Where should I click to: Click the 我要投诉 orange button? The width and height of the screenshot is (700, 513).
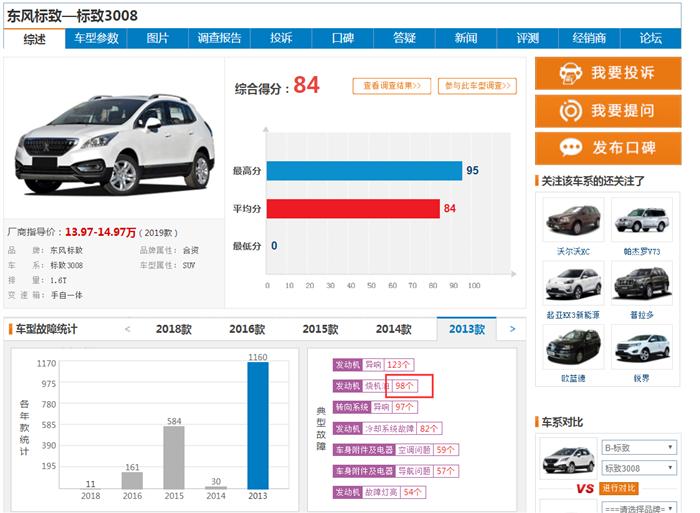coord(608,73)
